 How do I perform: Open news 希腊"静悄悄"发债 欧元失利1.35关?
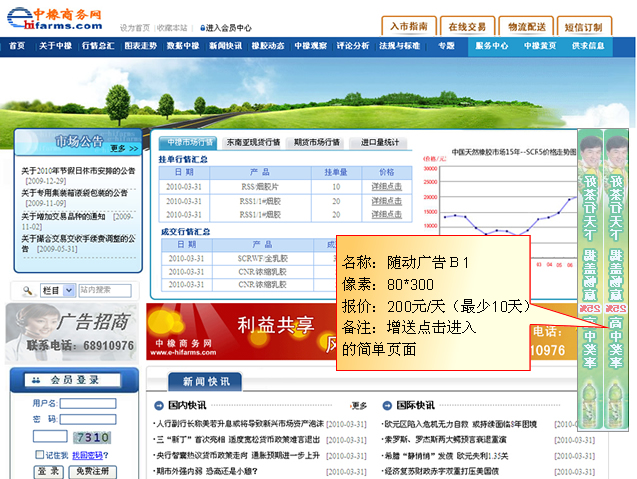point(446,456)
